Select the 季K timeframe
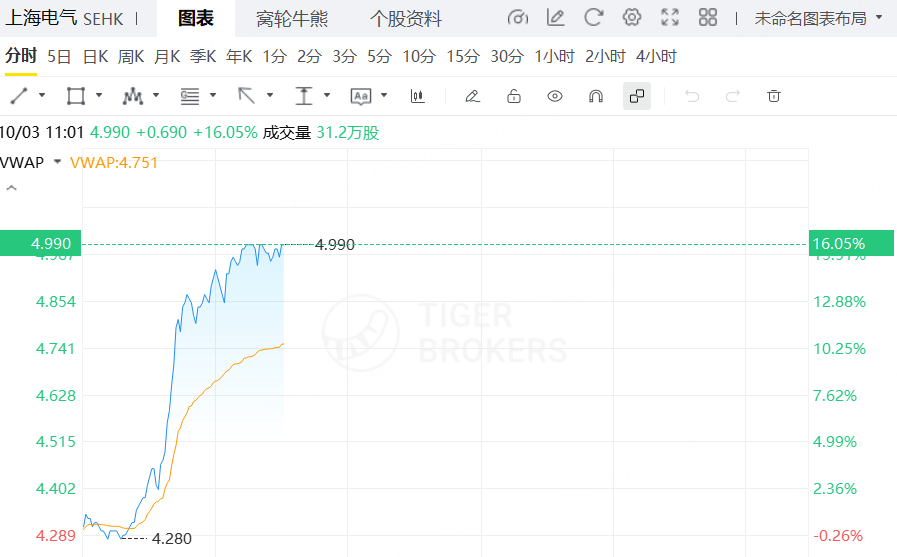897x557 pixels. coord(203,57)
